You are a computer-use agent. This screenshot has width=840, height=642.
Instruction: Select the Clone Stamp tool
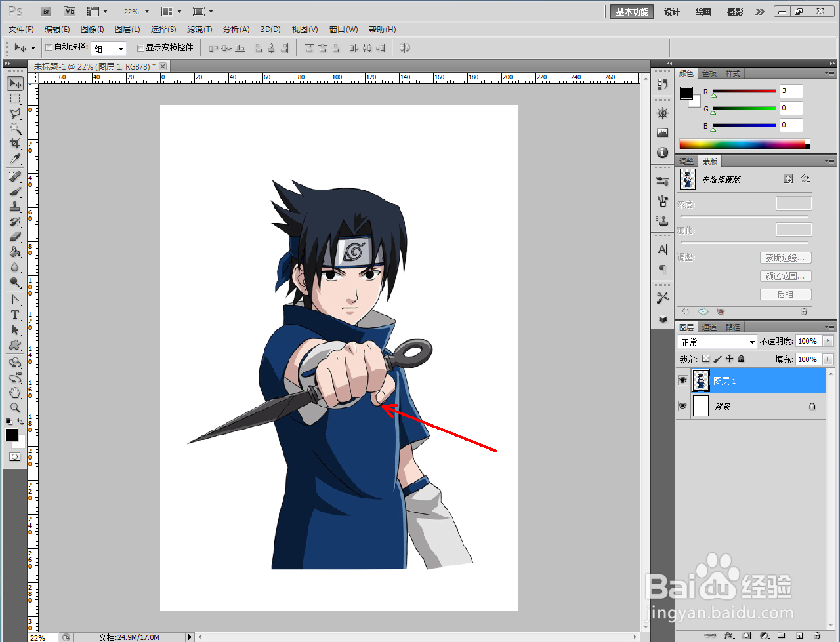15,207
